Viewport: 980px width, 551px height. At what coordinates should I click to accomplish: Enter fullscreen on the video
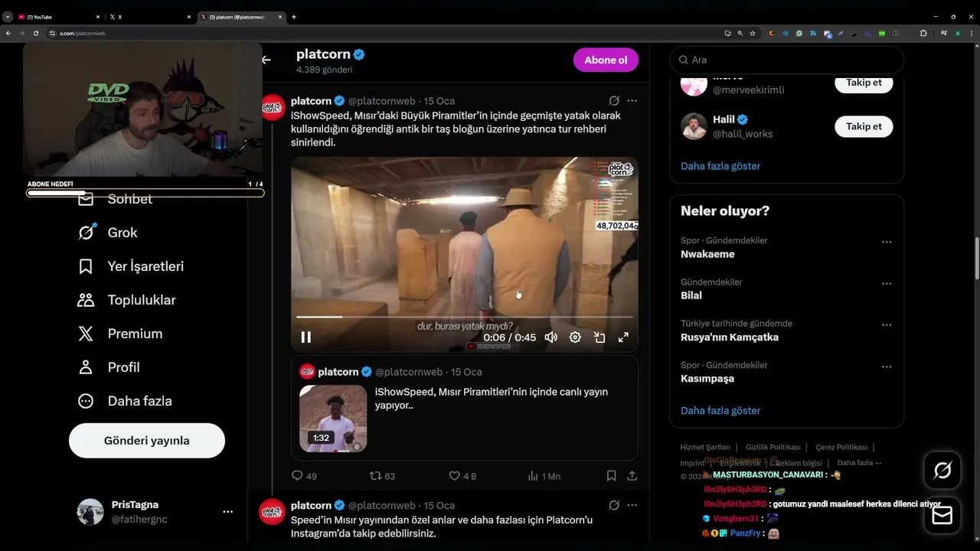623,337
